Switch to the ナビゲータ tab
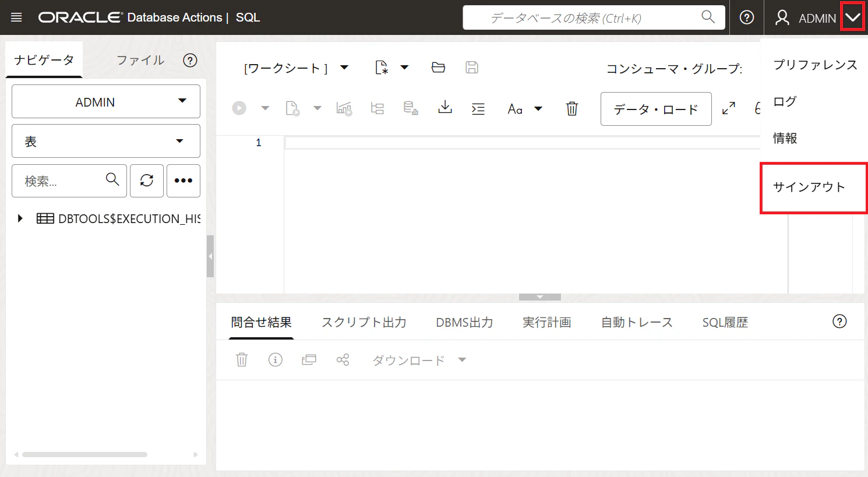This screenshot has width=868, height=477. pyautogui.click(x=44, y=60)
